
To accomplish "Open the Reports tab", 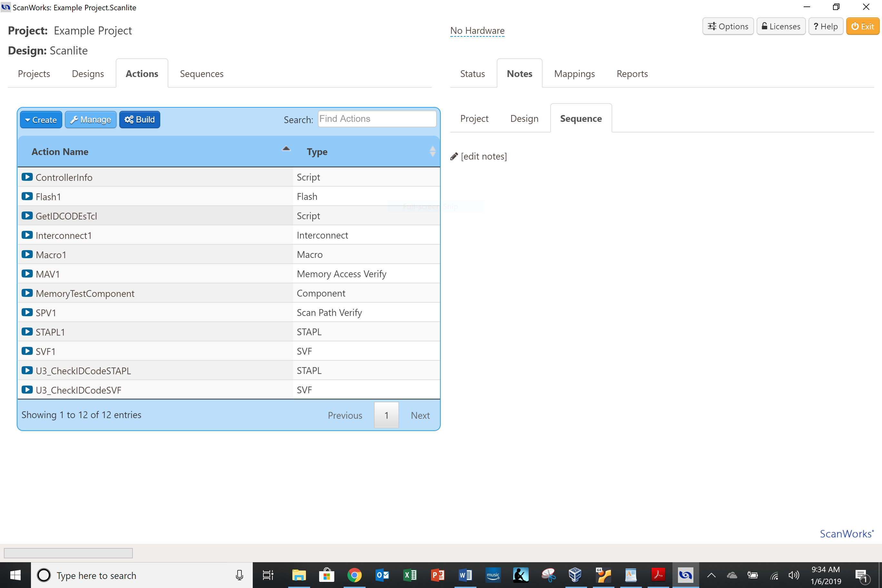I will [632, 73].
